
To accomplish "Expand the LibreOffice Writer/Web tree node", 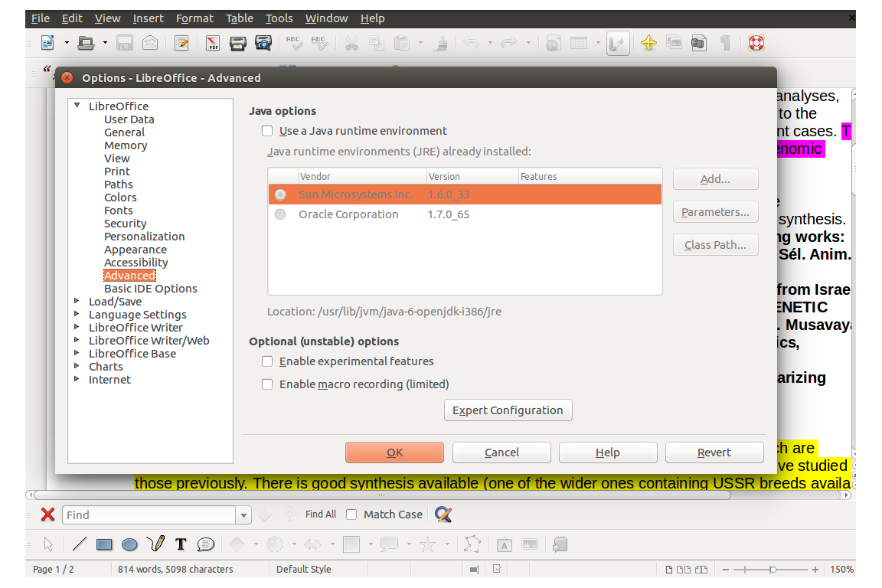I will point(77,340).
